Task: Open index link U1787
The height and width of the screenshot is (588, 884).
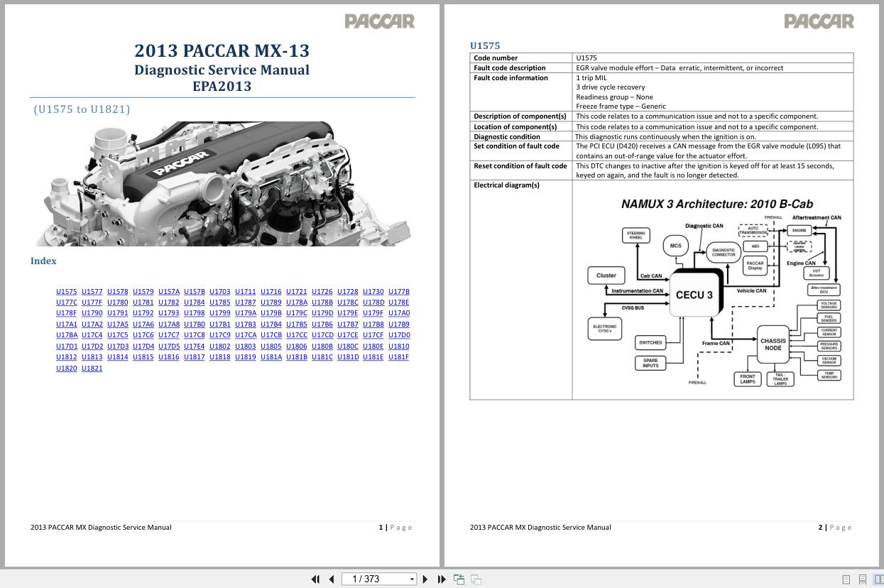Action: click(246, 302)
